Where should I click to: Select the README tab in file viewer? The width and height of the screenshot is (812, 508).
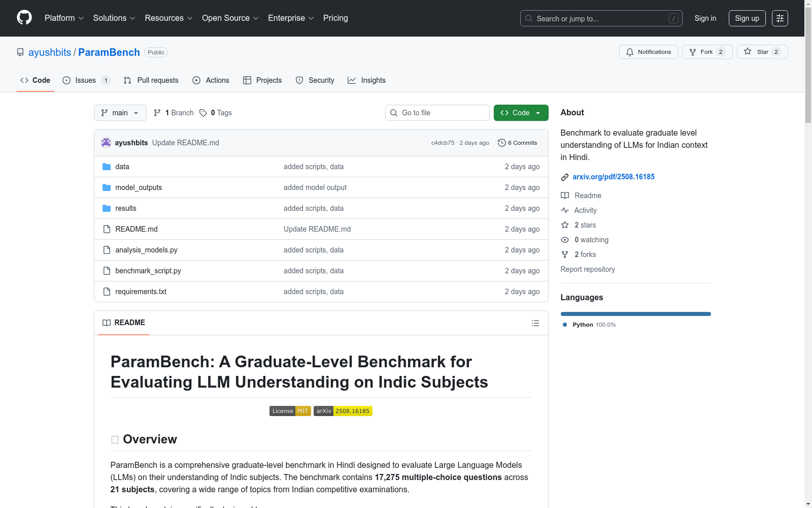point(124,323)
